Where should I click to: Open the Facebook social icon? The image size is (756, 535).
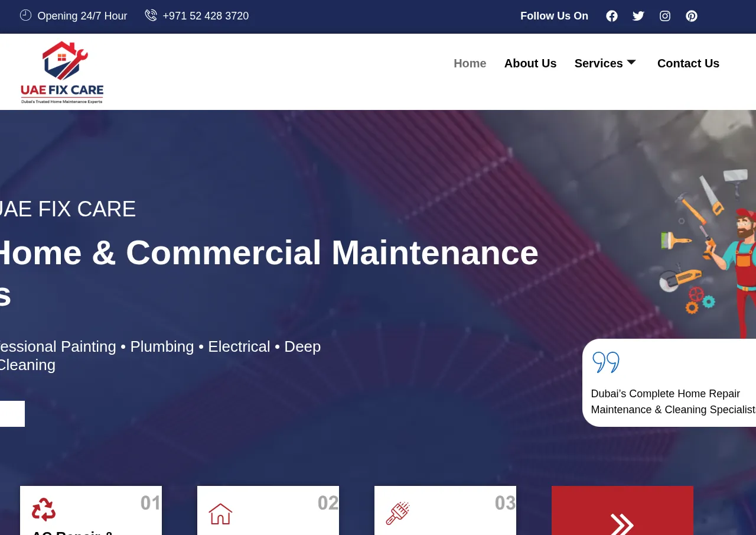pos(612,16)
